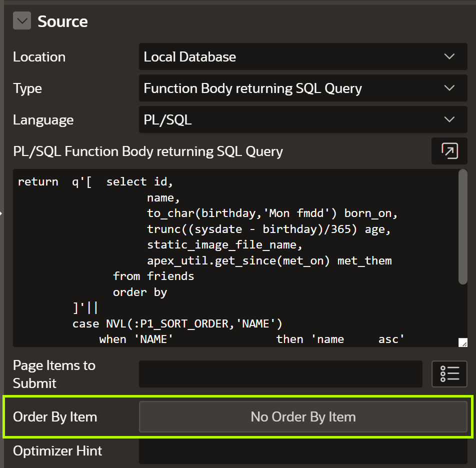Open the Location dropdown showing Local Database
Screen dimensions: 476x468
point(303,57)
